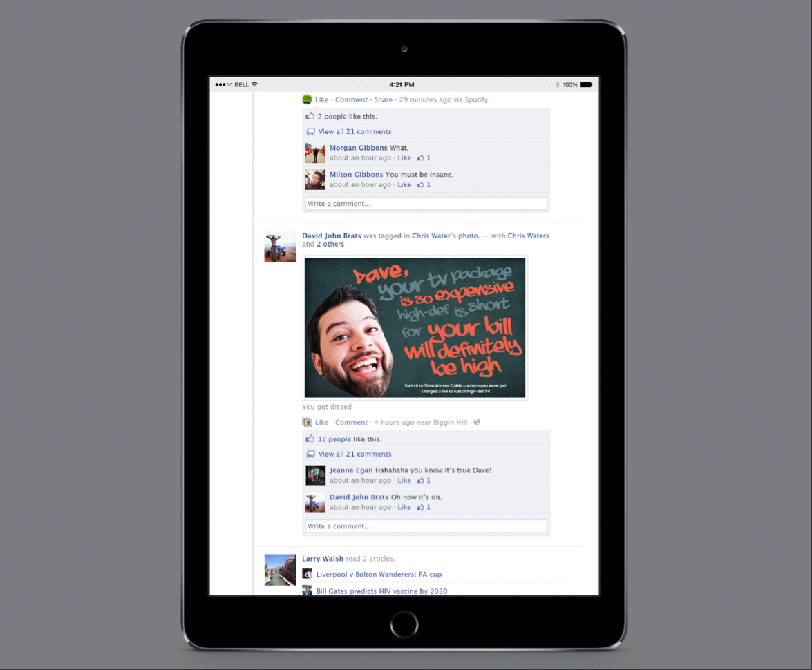Open 'Liverpool v Bolton Wanderers: FA cup' article

pyautogui.click(x=379, y=574)
